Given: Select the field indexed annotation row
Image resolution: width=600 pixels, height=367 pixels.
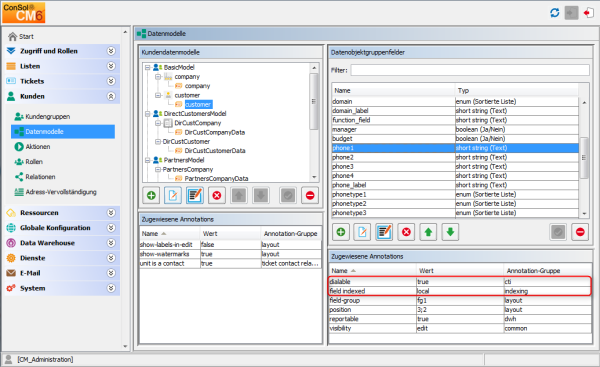Looking at the screenshot, I should pos(460,291).
